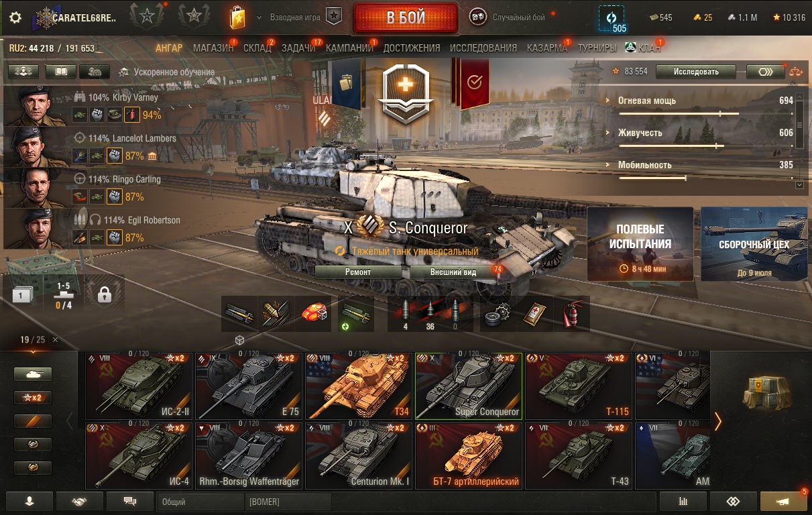The image size is (812, 515).
Task: Toggle the Ускоренное обучение crew training option
Action: pos(166,72)
